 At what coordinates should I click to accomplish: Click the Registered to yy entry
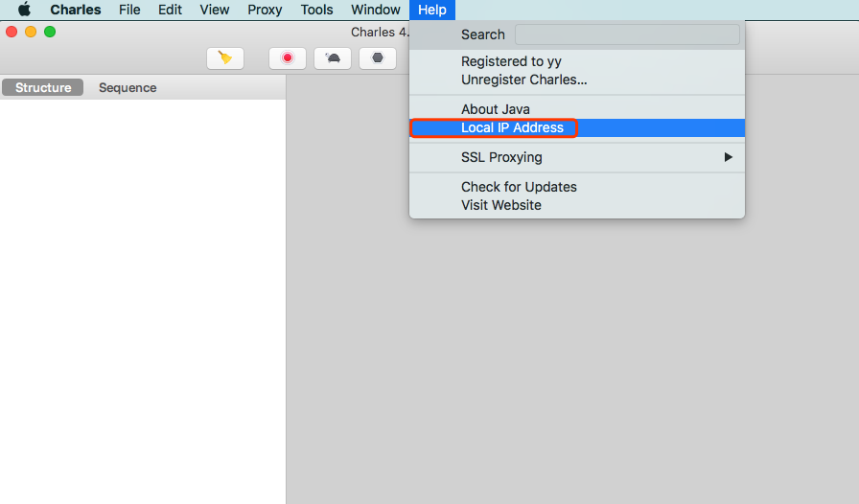tap(511, 61)
